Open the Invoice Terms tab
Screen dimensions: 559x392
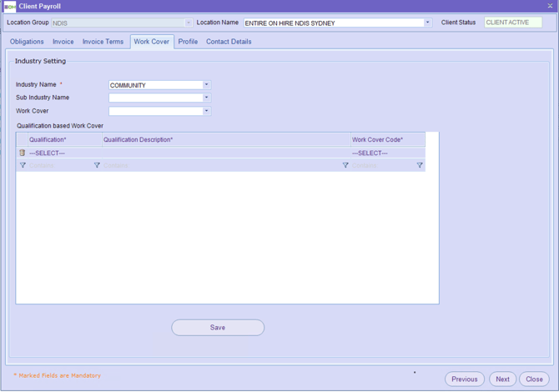[103, 42]
